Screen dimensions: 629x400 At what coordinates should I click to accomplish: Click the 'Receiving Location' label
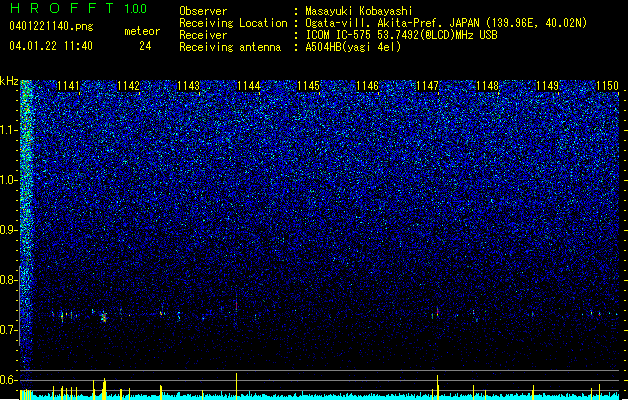coord(233,23)
